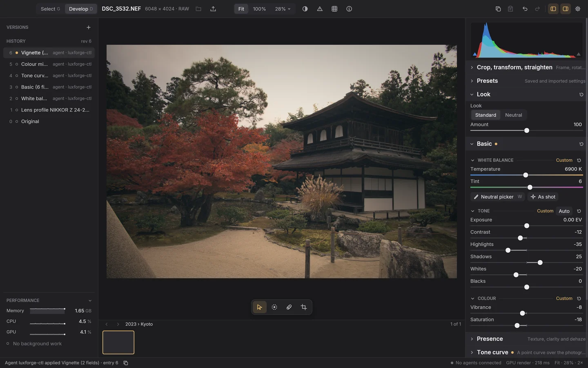The height and width of the screenshot is (368, 588).
Task: Toggle clipping warning triangle icon
Action: (x=320, y=9)
